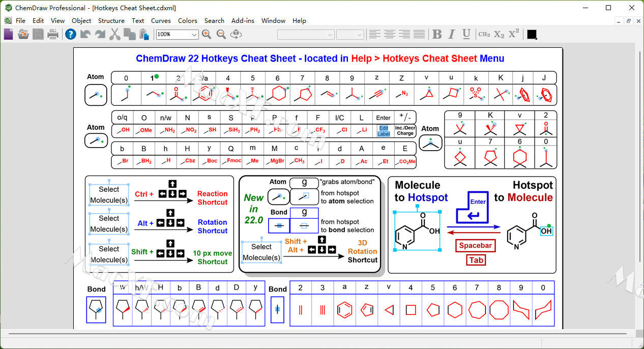Expand the 100% zoom dropdown
Screen dimensions: 644x349
pyautogui.click(x=194, y=35)
